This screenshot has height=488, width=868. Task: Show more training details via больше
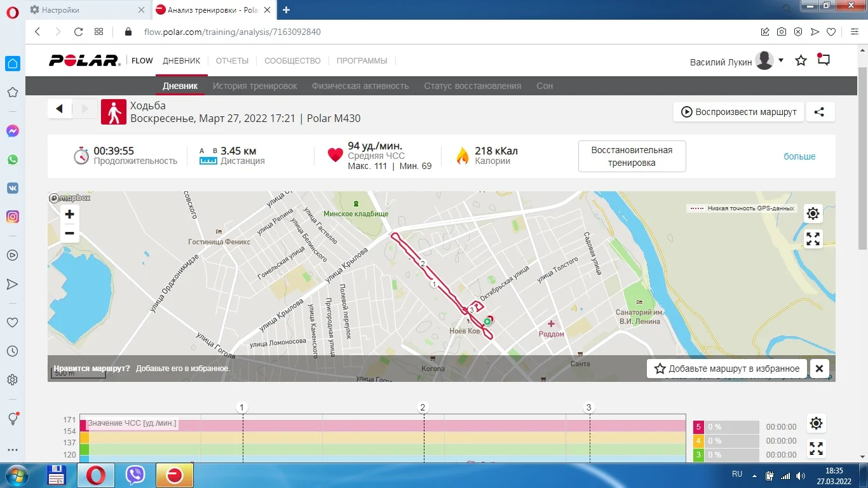(x=799, y=156)
